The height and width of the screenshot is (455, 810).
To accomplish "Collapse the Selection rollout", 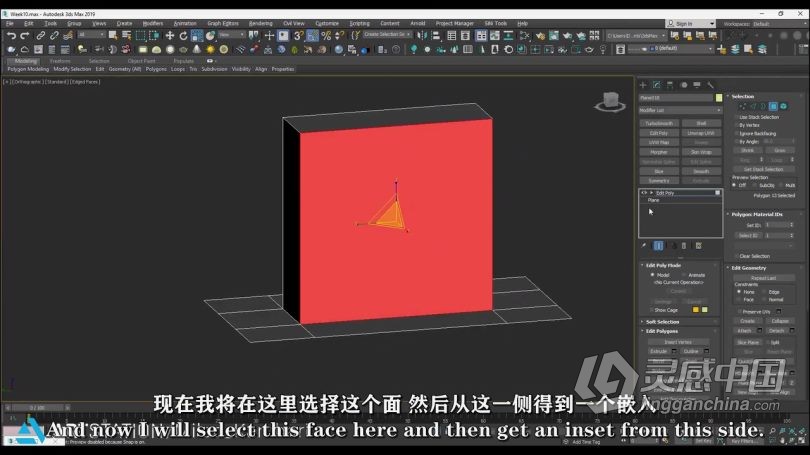I will 743,97.
